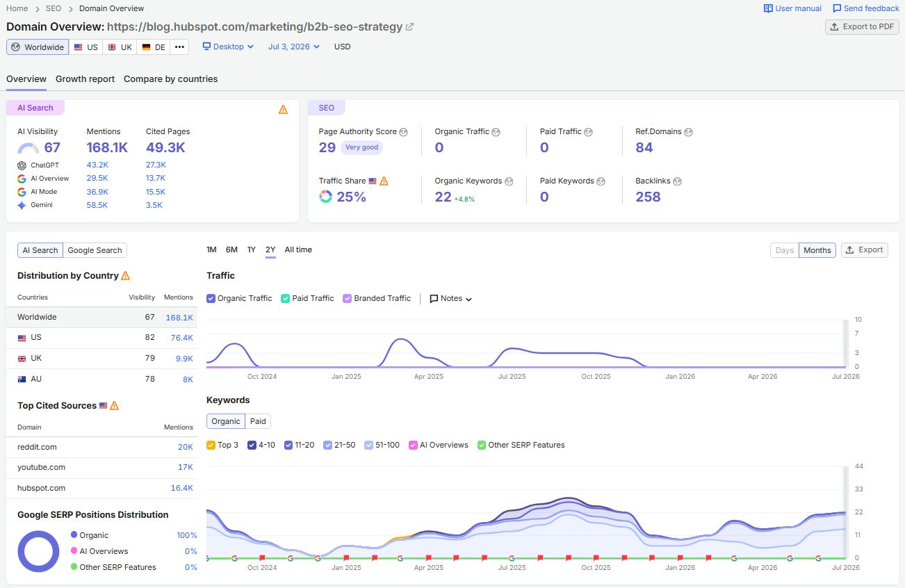The image size is (905, 588).
Task: Click the Organic legend color dot
Action: pyautogui.click(x=74, y=535)
